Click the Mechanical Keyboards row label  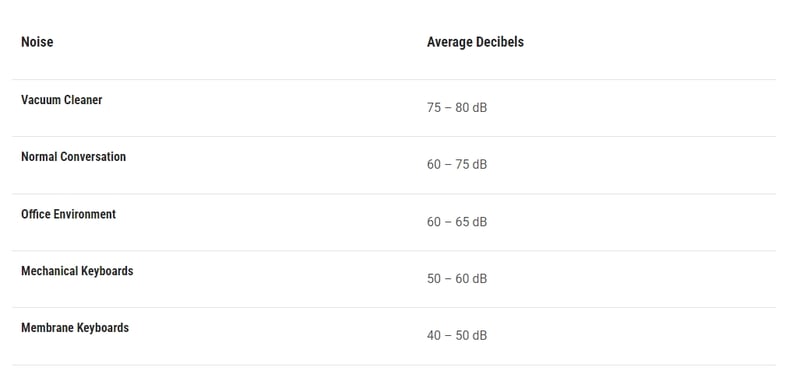[77, 271]
